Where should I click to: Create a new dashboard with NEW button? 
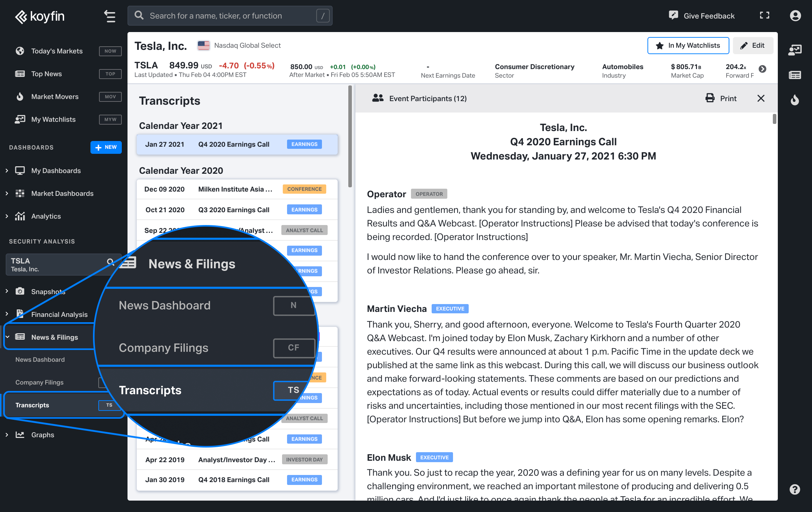[x=106, y=147]
